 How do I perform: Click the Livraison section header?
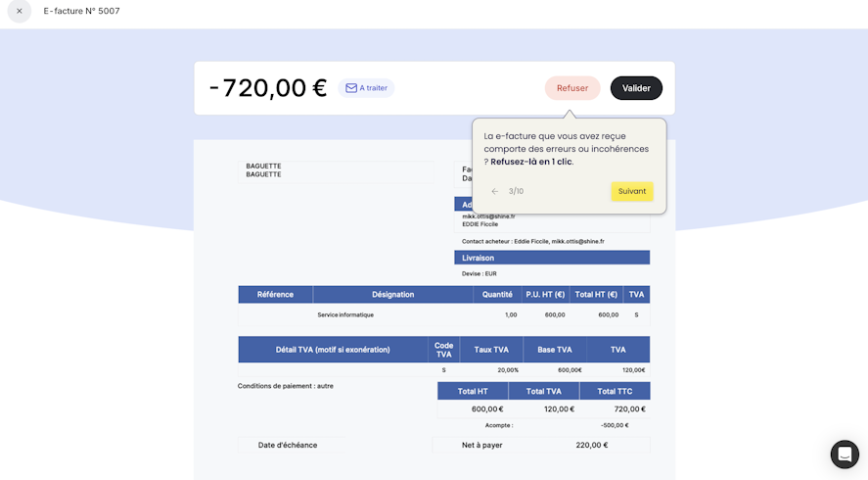[x=552, y=258]
